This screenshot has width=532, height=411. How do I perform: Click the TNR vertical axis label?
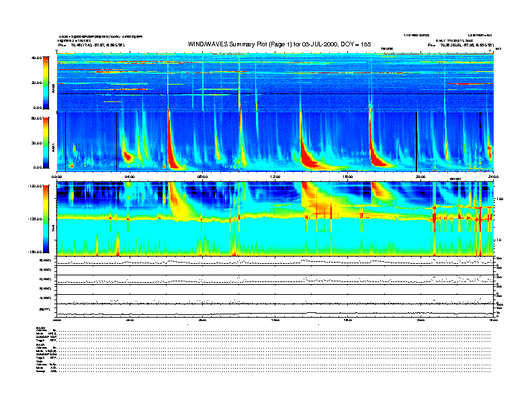53,229
